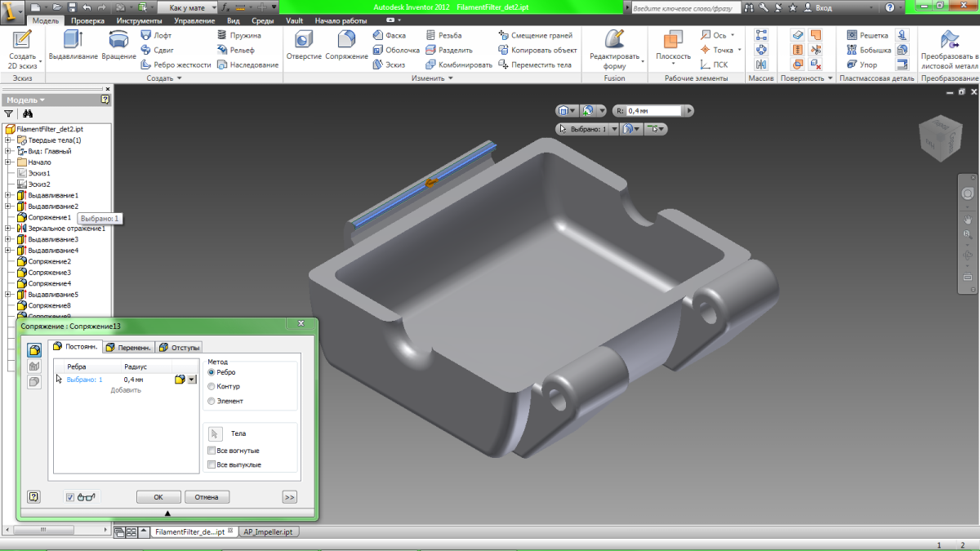Screen dimensions: 980x551
Task: Expand the Создать panel dropdown
Action: pyautogui.click(x=179, y=78)
